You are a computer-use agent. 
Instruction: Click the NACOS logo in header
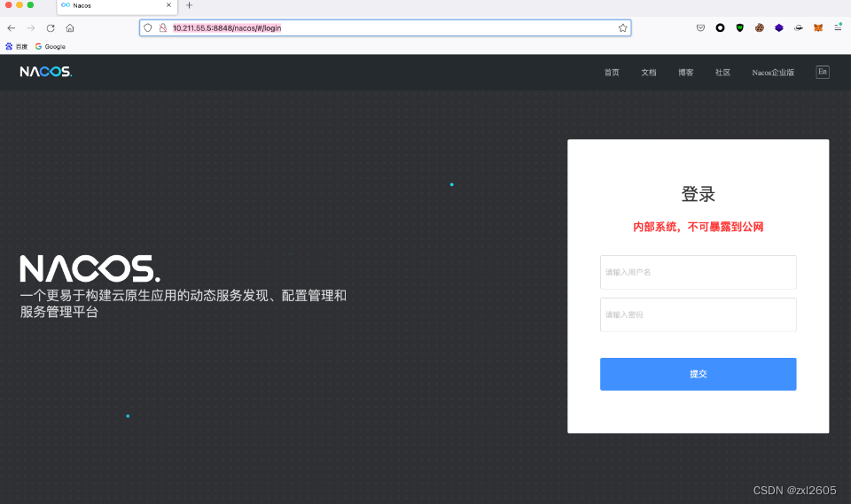[46, 72]
